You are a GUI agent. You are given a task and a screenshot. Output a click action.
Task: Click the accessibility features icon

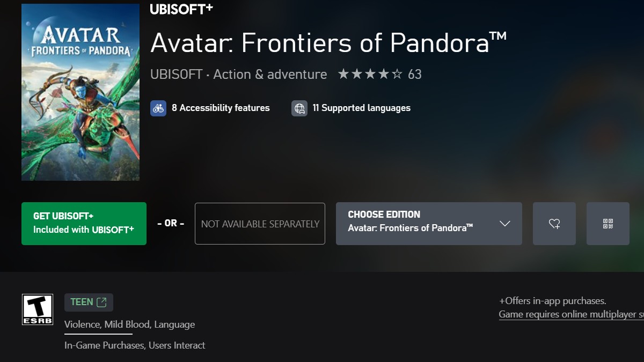click(x=158, y=108)
